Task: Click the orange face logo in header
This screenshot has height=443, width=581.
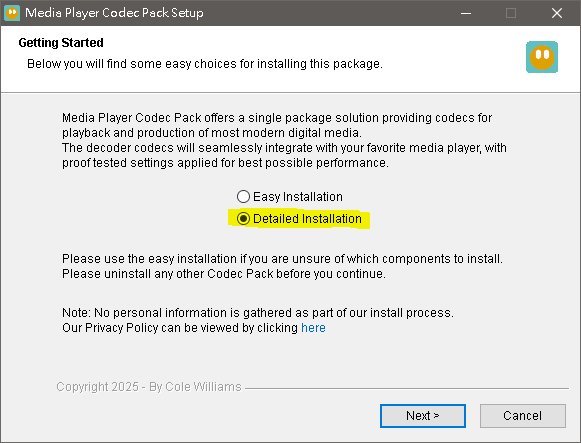Action: (542, 57)
